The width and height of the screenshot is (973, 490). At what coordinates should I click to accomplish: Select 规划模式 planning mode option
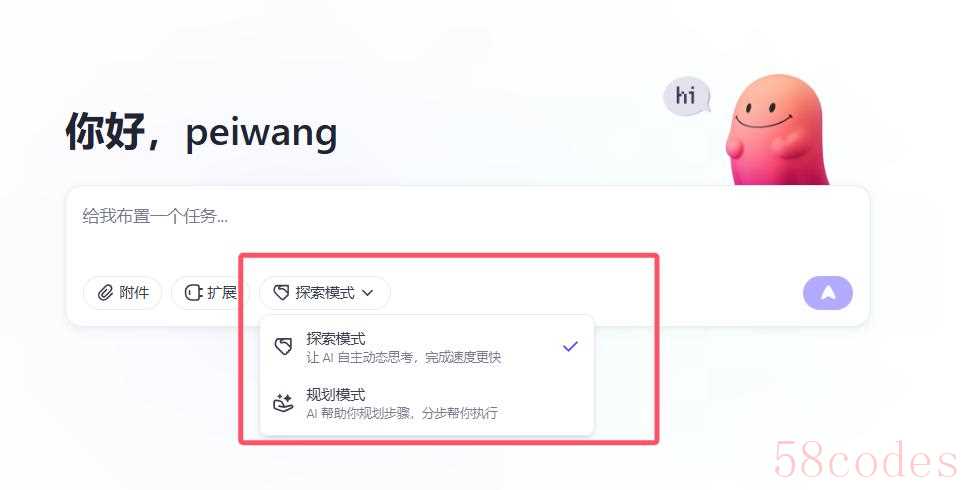click(427, 403)
